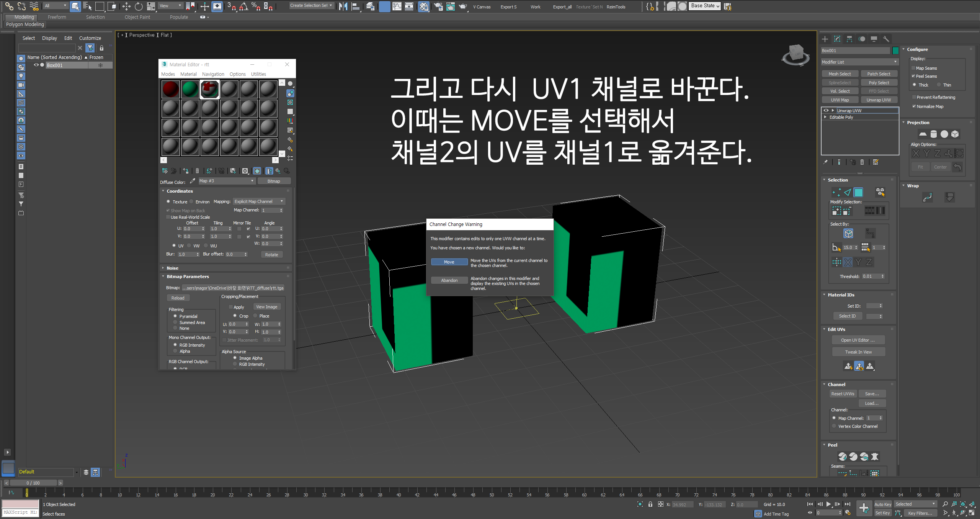Expand the Noise rollout
This screenshot has width=980, height=519.
[172, 268]
